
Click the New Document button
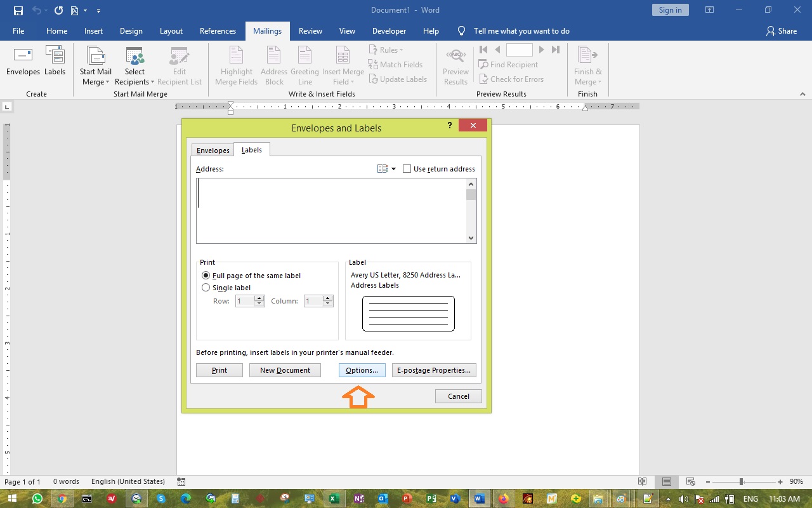(x=285, y=370)
